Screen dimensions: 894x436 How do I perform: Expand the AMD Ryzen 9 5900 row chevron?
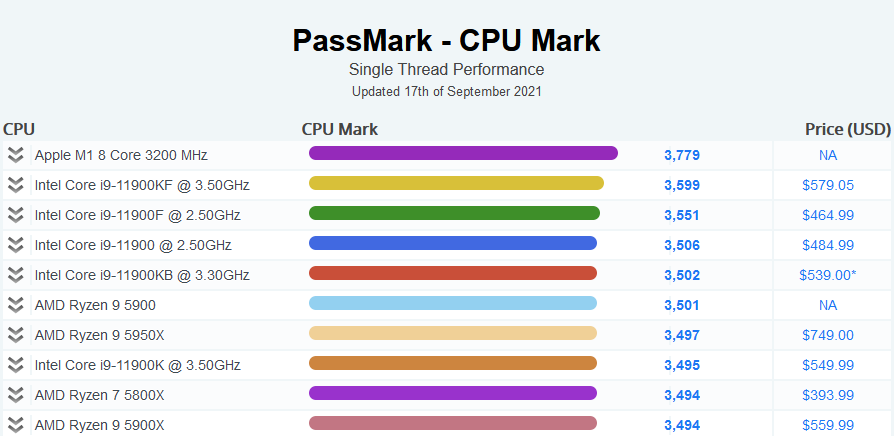15,305
